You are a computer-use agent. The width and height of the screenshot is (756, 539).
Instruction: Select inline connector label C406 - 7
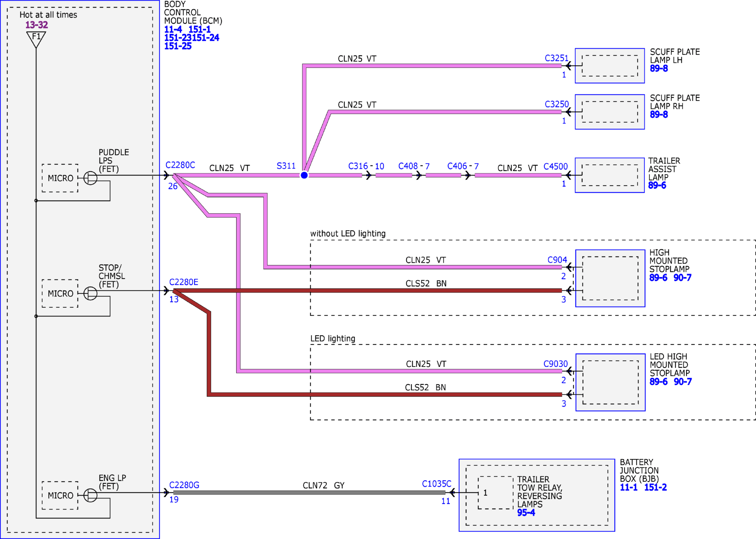click(463, 166)
